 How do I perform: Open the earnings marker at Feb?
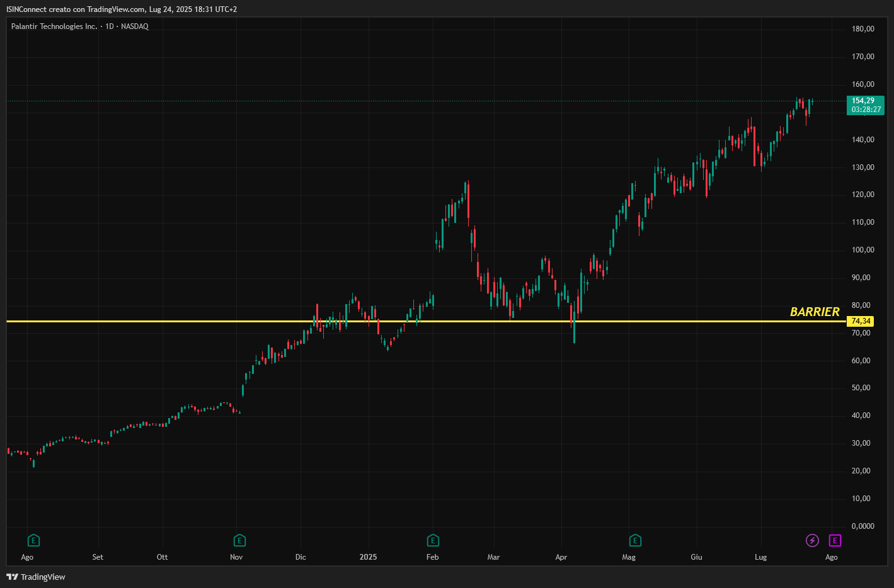click(433, 540)
